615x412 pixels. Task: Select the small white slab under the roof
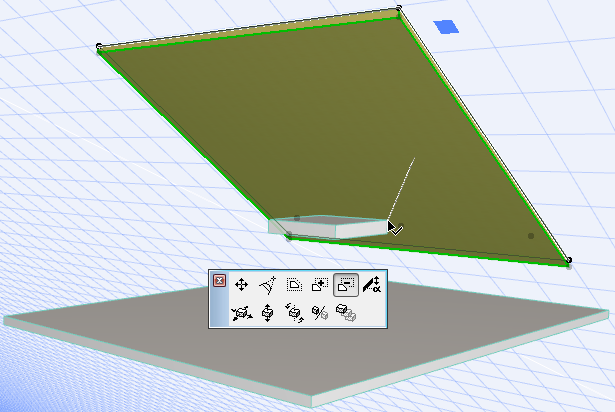coord(328,226)
